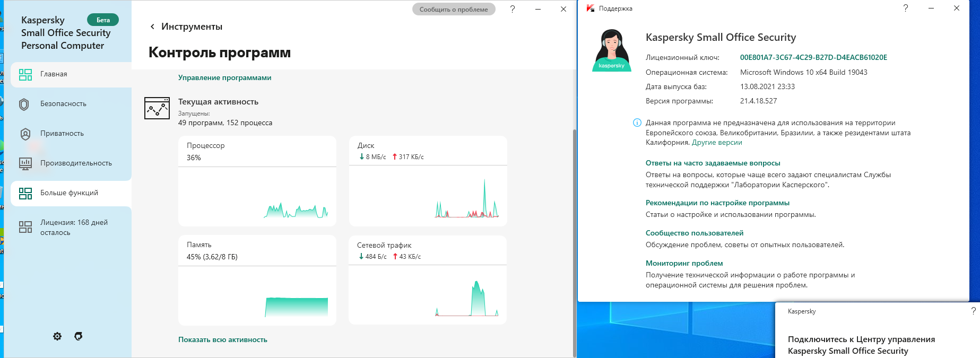The image size is (980, 358).
Task: Click the 49 программ, 152 процесса text
Action: pos(225,123)
